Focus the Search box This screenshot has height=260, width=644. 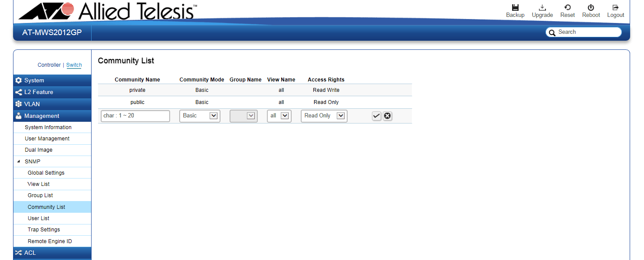point(584,32)
